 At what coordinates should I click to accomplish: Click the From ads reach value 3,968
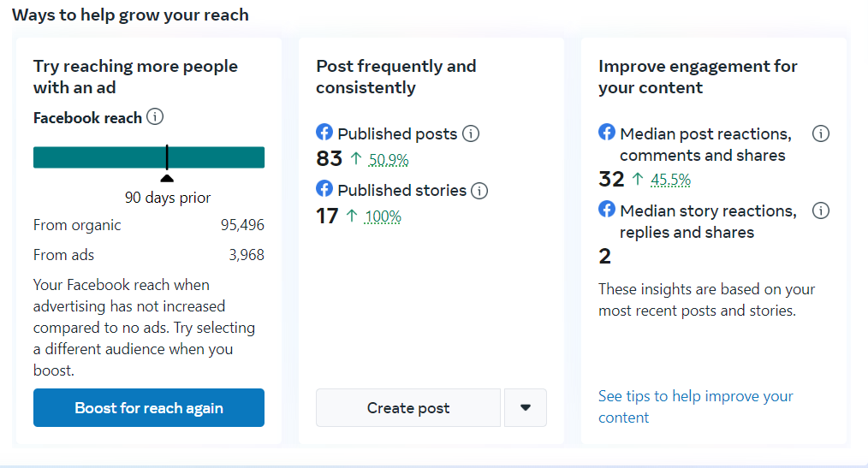247,254
